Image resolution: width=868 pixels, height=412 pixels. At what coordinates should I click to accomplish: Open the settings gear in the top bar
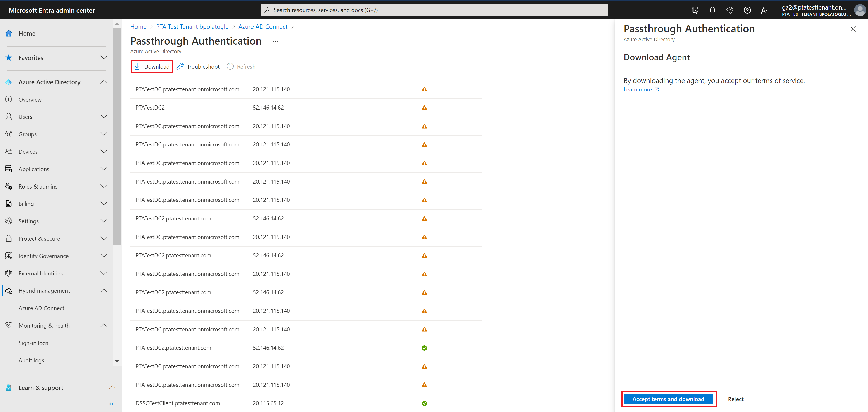(x=730, y=10)
